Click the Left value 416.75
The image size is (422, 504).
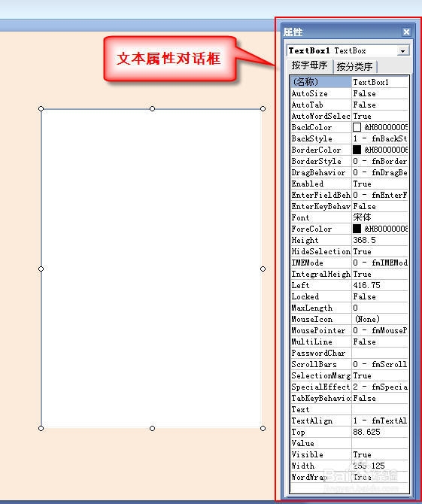coord(366,285)
